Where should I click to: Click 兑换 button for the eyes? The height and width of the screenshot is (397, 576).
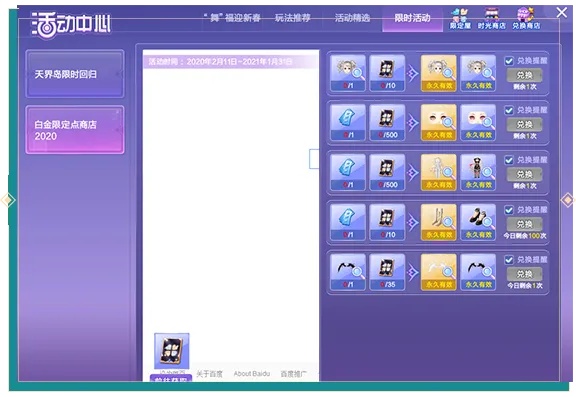pos(524,124)
